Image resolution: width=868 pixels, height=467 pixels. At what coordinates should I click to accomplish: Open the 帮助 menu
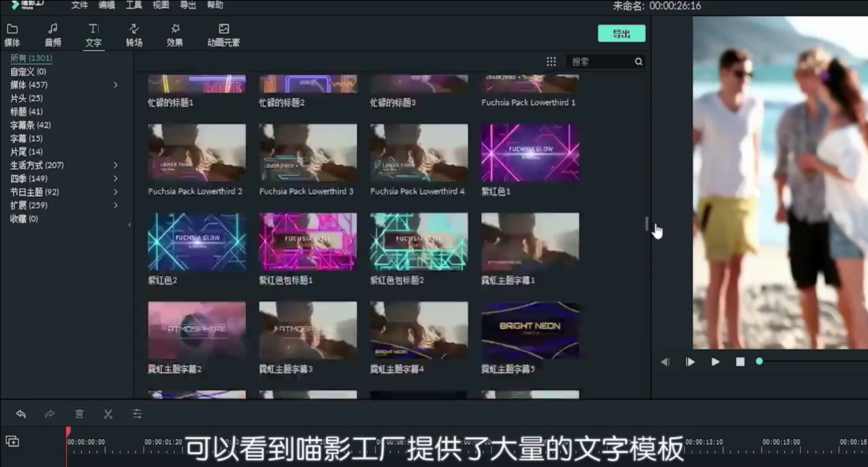(214, 5)
